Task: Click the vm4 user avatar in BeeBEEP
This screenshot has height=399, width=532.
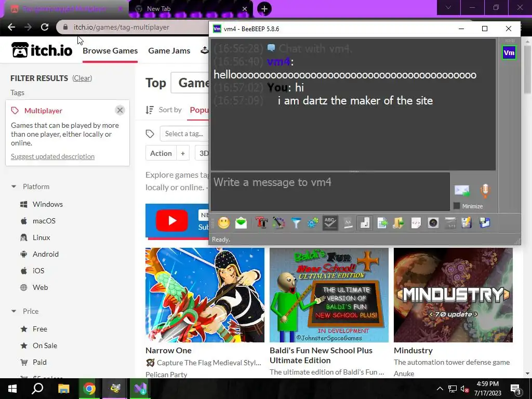Action: 509,52
